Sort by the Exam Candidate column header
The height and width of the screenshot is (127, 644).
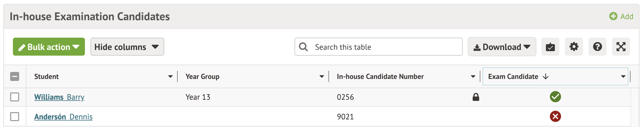click(513, 76)
